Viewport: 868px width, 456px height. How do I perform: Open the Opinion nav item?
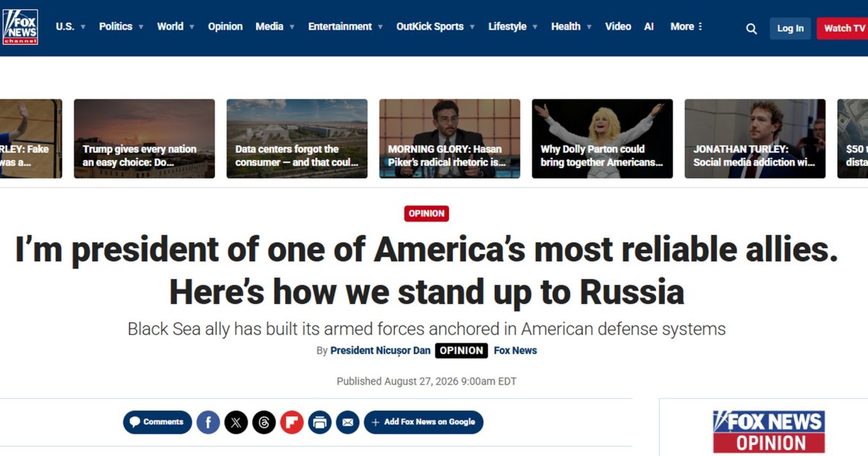coord(226,26)
